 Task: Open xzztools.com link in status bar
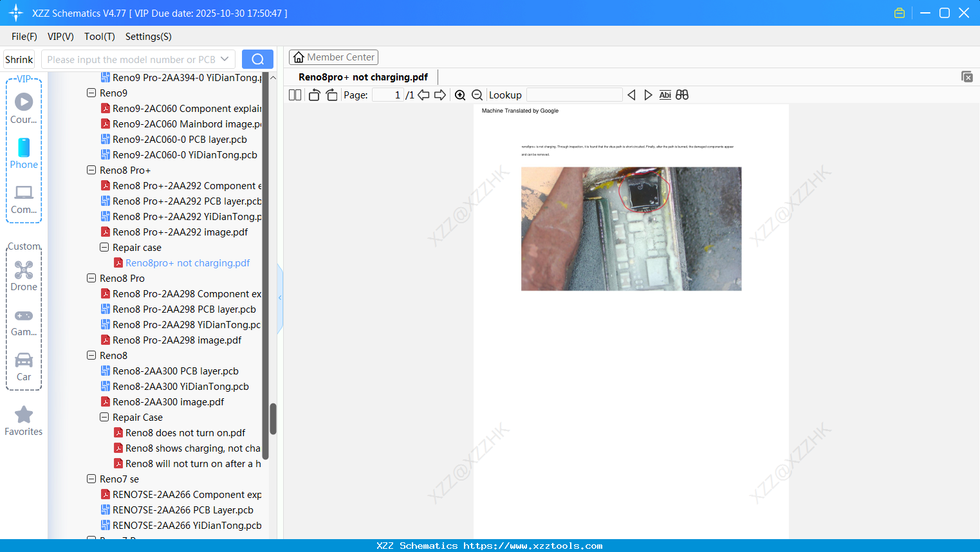[533, 546]
